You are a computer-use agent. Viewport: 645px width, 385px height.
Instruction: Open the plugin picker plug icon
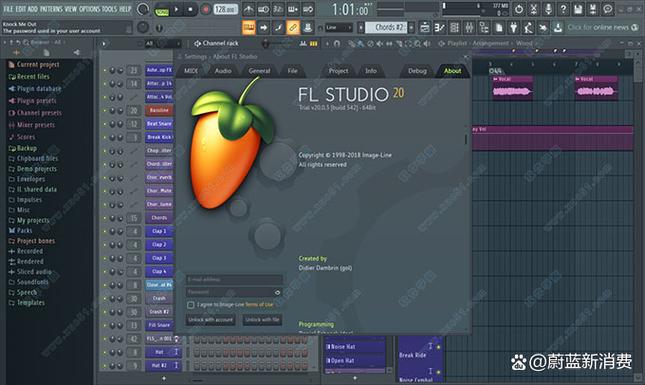[513, 28]
